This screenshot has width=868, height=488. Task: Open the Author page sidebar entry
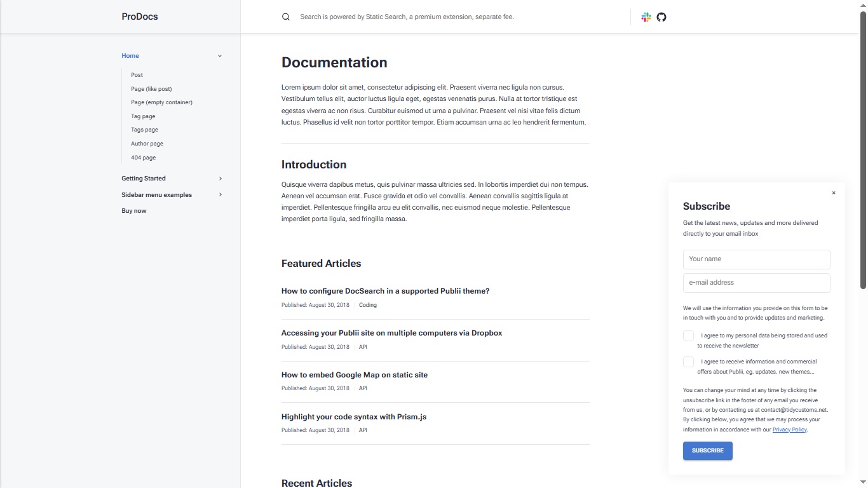pos(147,144)
